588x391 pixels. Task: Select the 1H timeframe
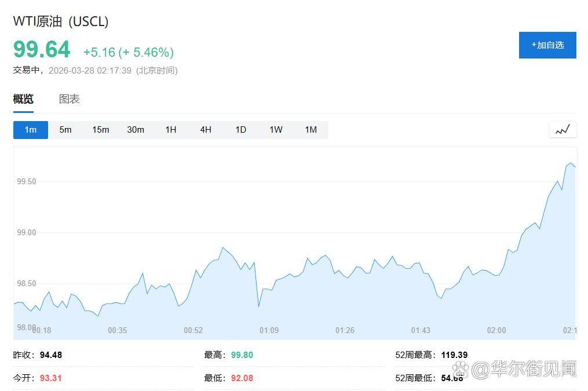click(x=171, y=130)
